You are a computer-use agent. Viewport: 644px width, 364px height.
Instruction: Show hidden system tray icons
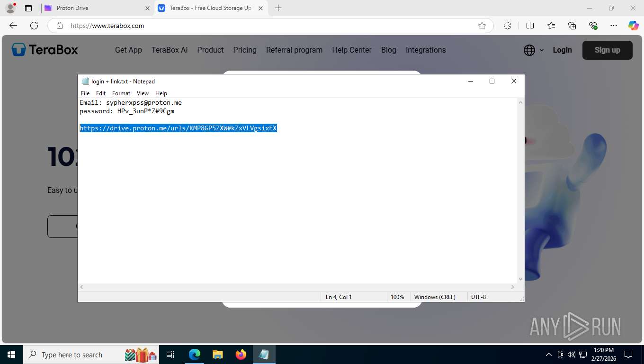point(549,355)
